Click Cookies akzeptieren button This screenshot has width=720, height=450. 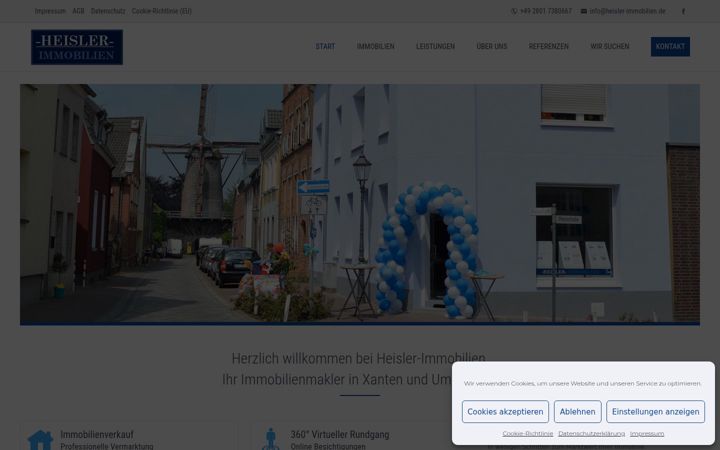pyautogui.click(x=505, y=411)
